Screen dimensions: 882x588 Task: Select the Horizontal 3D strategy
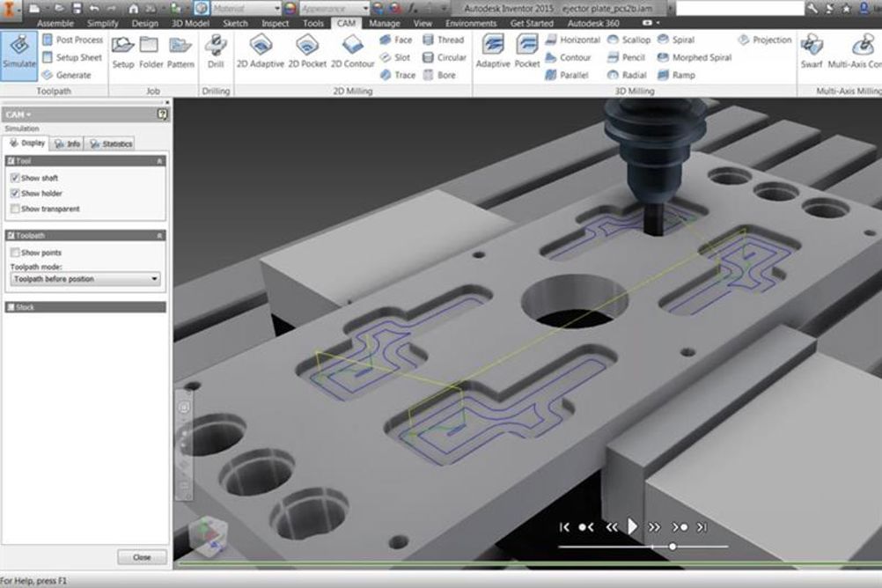click(573, 40)
